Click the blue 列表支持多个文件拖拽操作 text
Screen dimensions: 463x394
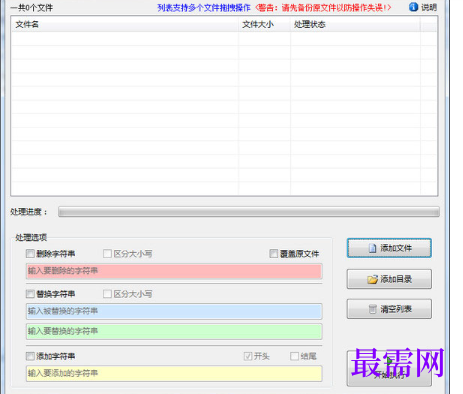[204, 8]
